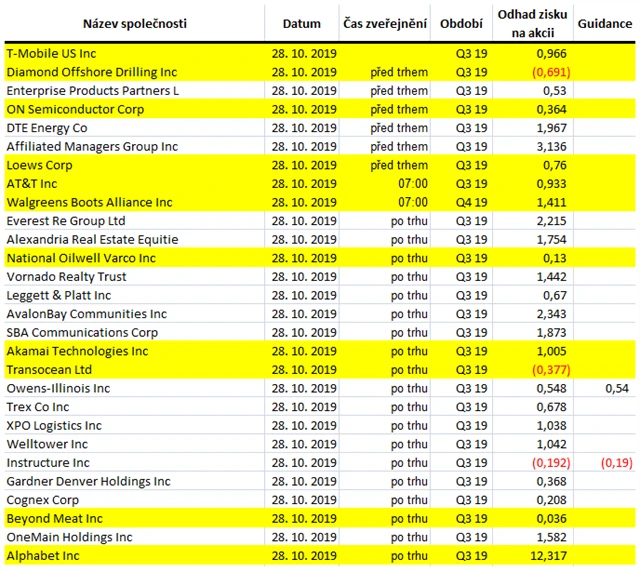This screenshot has width=640, height=572.
Task: Click Cognex Corp estimate 0,208
Action: [551, 500]
